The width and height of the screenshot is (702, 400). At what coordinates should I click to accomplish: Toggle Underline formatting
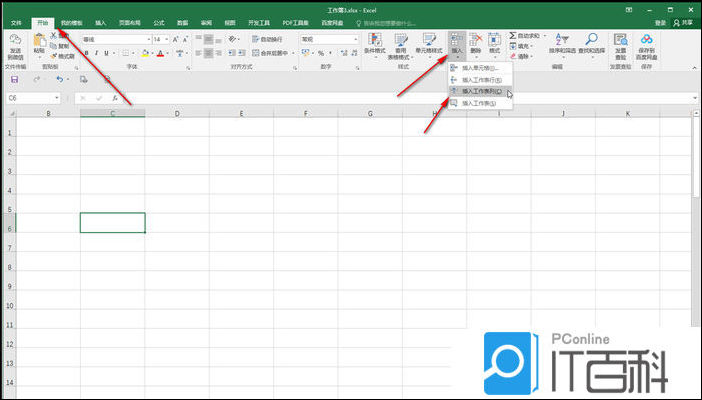[106, 53]
